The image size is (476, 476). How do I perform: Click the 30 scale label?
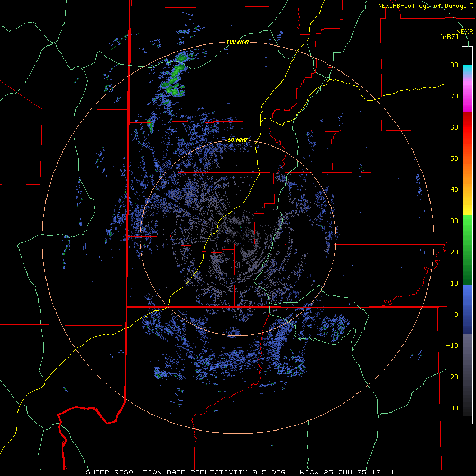coord(454,221)
